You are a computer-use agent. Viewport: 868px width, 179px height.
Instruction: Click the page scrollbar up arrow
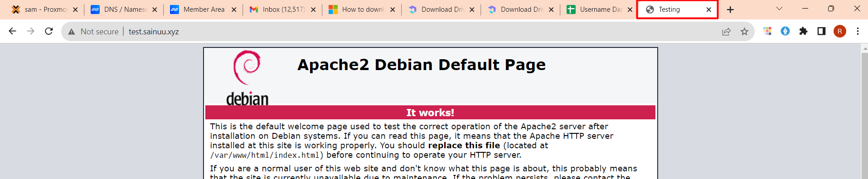[x=864, y=48]
